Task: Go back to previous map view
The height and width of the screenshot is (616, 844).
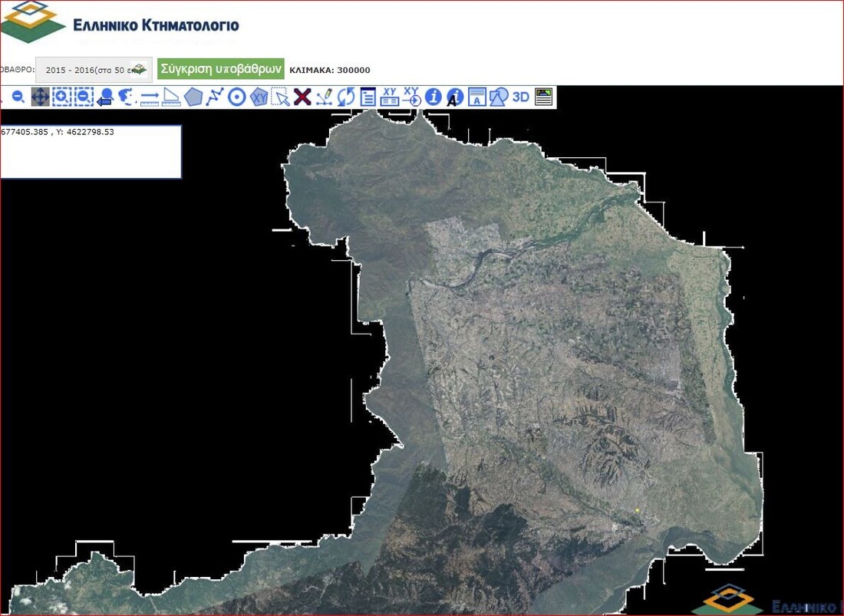Action: point(106,97)
